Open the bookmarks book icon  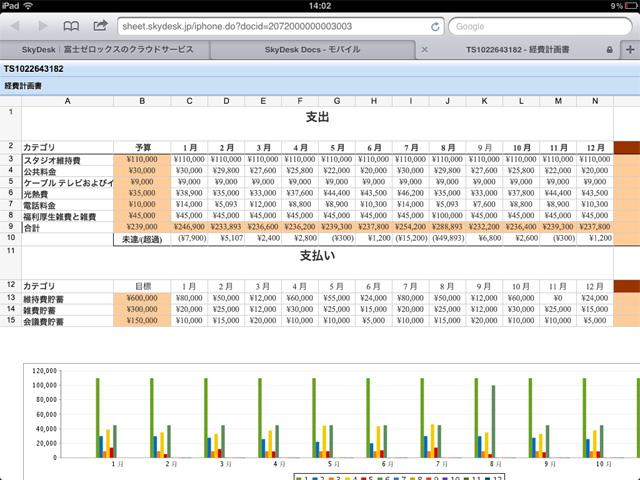click(71, 27)
